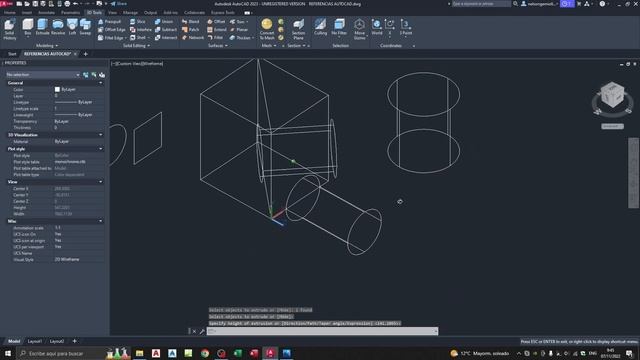Open the Solid History tool
The image size is (640, 360).
click(x=9, y=29)
